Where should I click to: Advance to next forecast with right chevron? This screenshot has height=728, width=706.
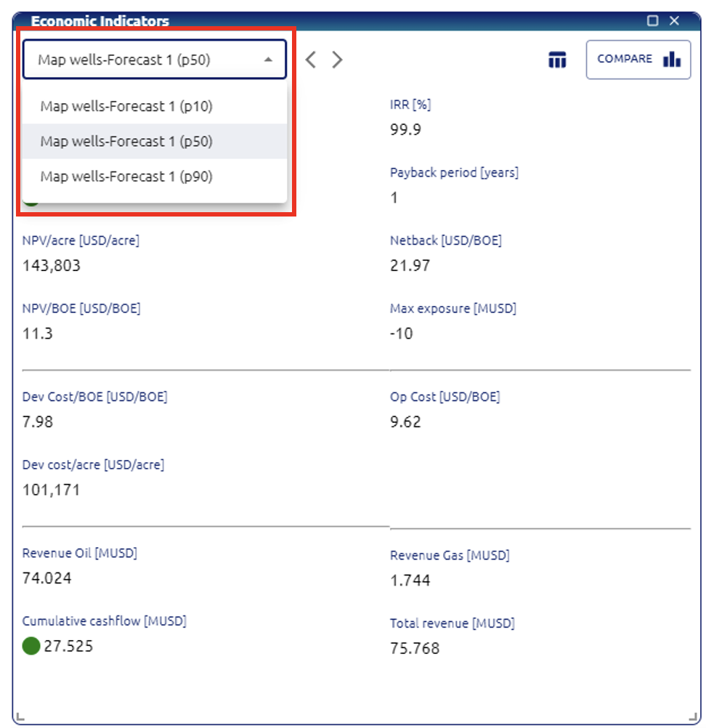click(337, 60)
